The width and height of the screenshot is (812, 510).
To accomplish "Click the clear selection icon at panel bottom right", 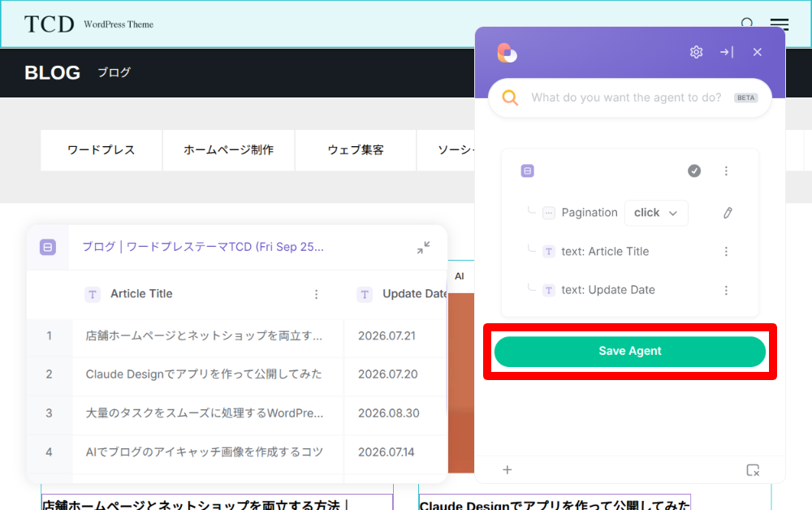I will pos(753,470).
